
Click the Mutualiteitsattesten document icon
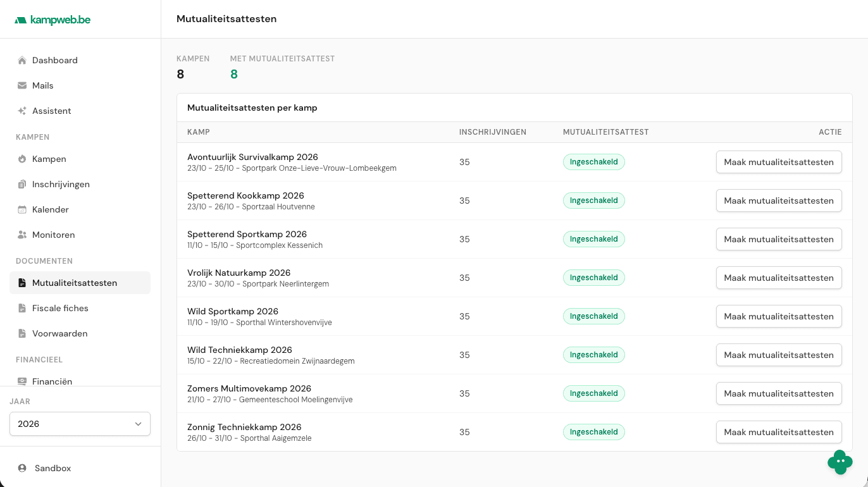[x=22, y=283]
